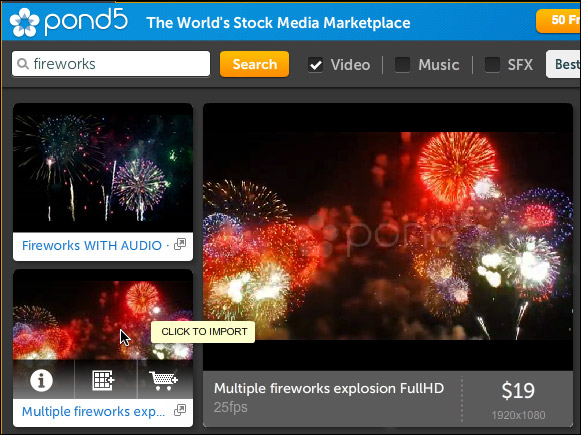Open the Multiple fireworks exp... link

click(93, 411)
